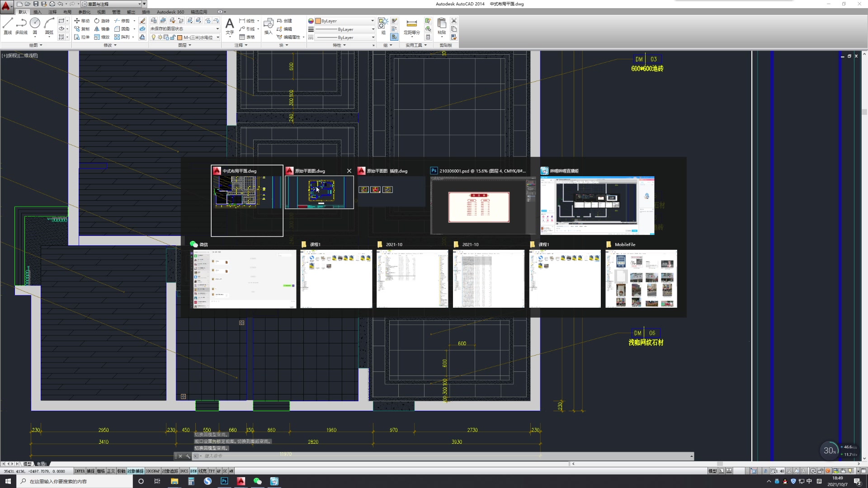
Task: Choose the Scale (缩放) command
Action: tap(102, 37)
